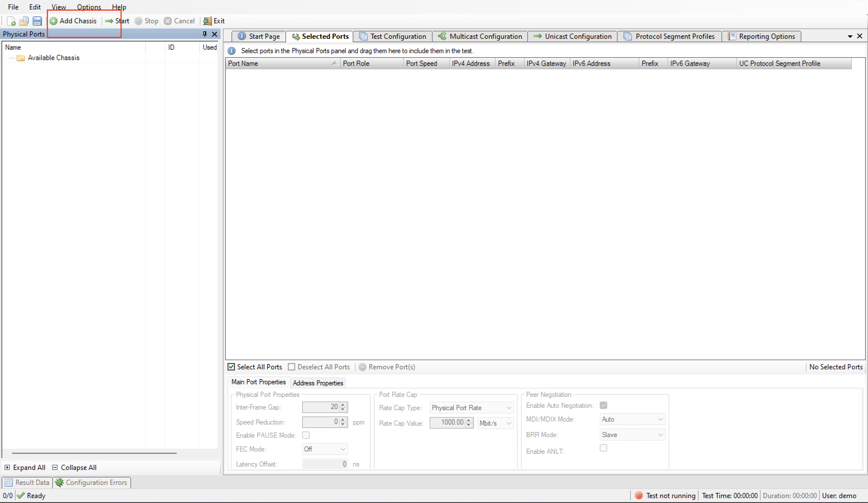Click the Save disk icon

pyautogui.click(x=37, y=21)
